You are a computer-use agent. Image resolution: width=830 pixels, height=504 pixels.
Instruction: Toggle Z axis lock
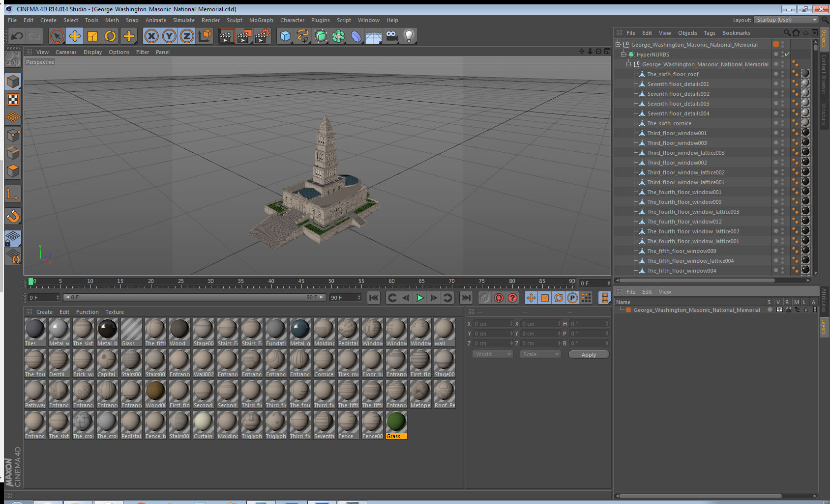tap(187, 36)
